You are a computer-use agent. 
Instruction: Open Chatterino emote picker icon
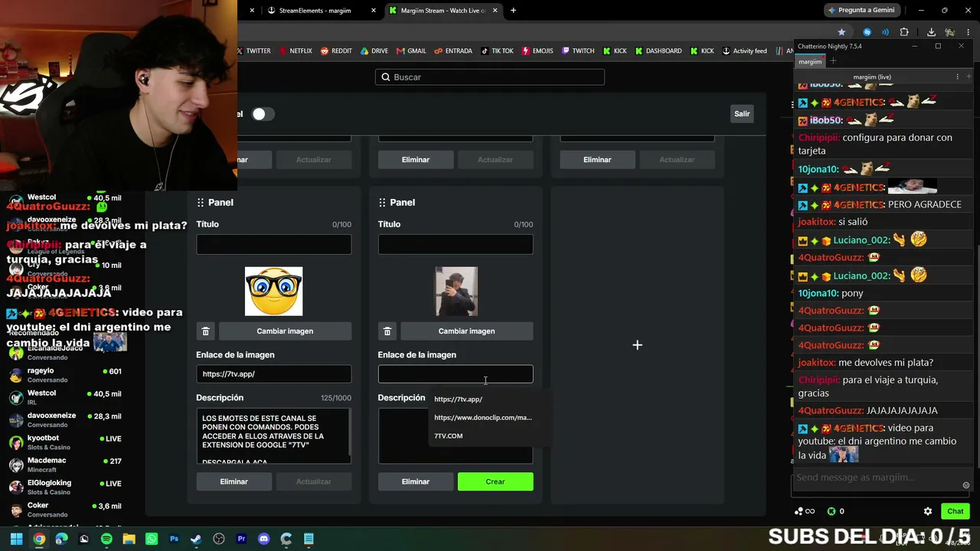[x=966, y=485]
